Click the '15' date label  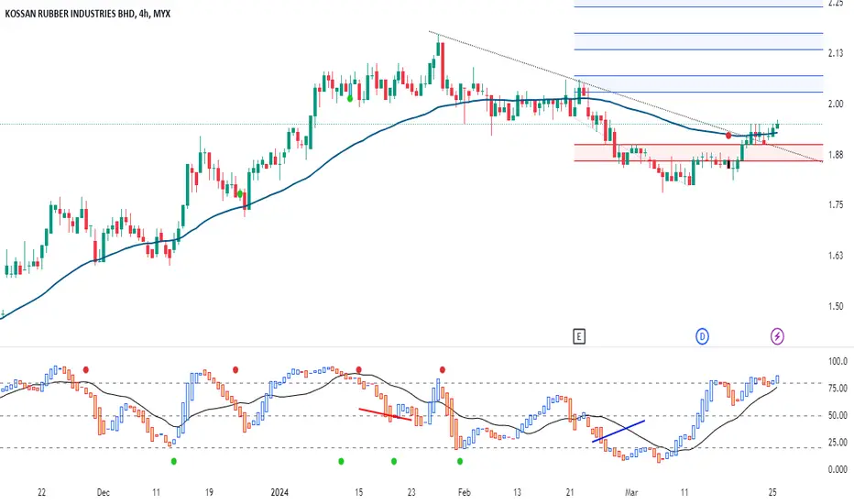click(x=358, y=493)
